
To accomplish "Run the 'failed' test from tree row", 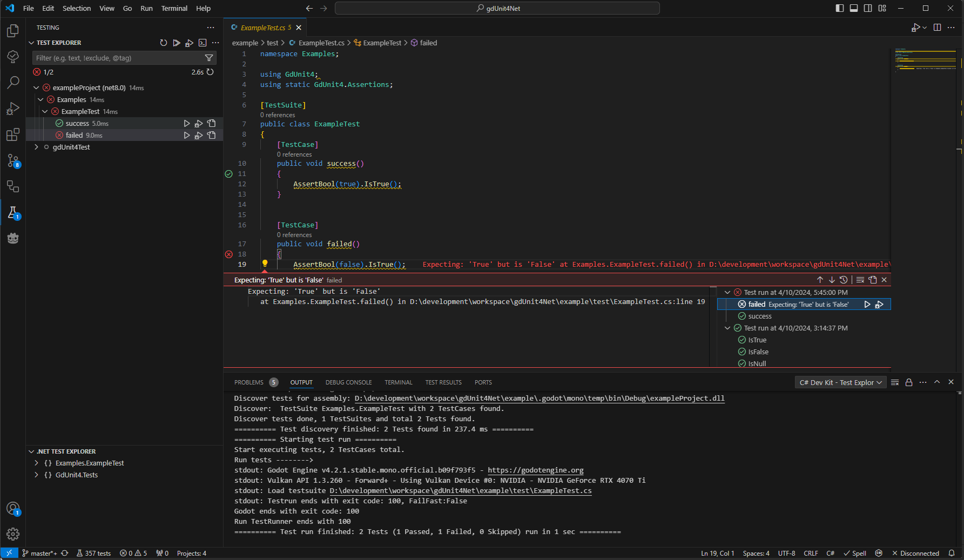I will point(187,136).
